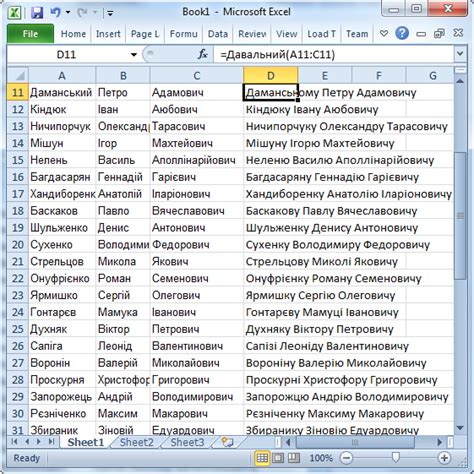Click the Undo arrow icon
Image resolution: width=474 pixels, height=474 pixels.
point(55,13)
